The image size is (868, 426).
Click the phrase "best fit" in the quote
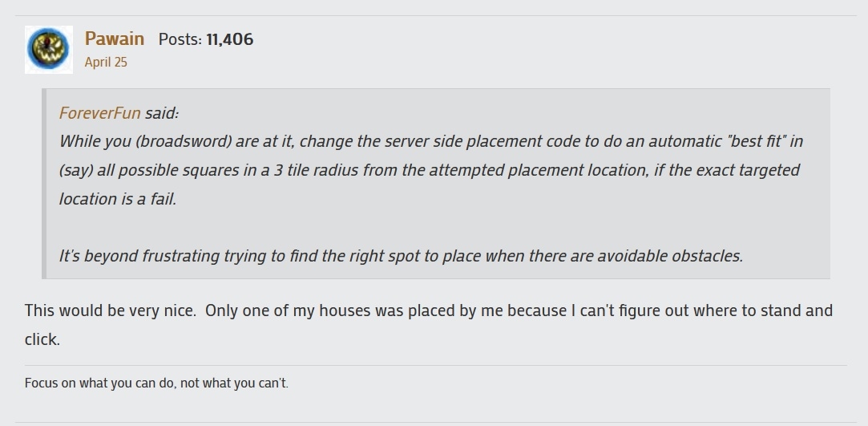point(751,141)
